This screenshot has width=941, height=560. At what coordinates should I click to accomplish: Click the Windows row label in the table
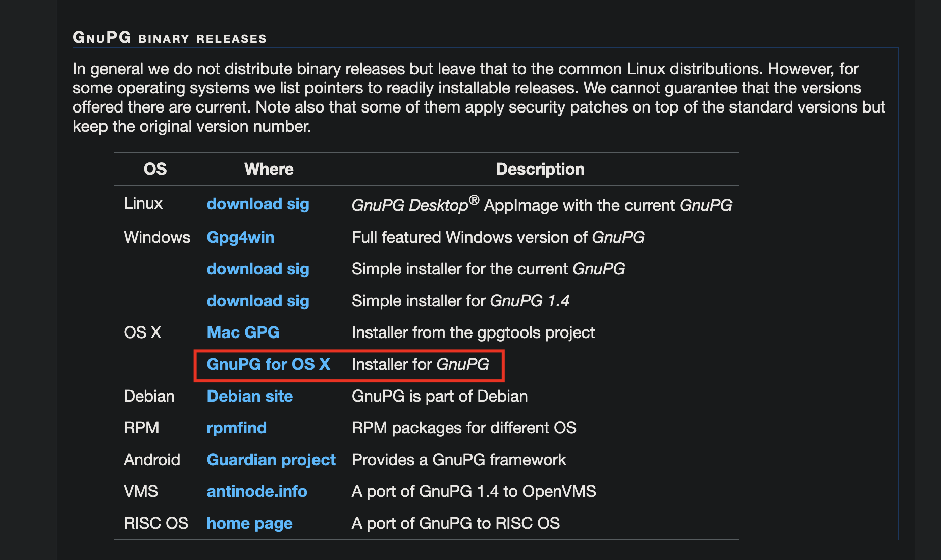[156, 237]
